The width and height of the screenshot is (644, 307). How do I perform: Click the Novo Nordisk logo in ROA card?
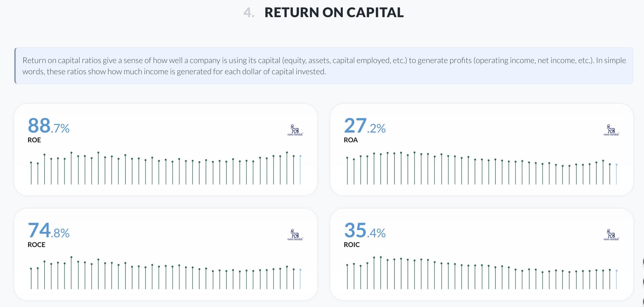[611, 130]
